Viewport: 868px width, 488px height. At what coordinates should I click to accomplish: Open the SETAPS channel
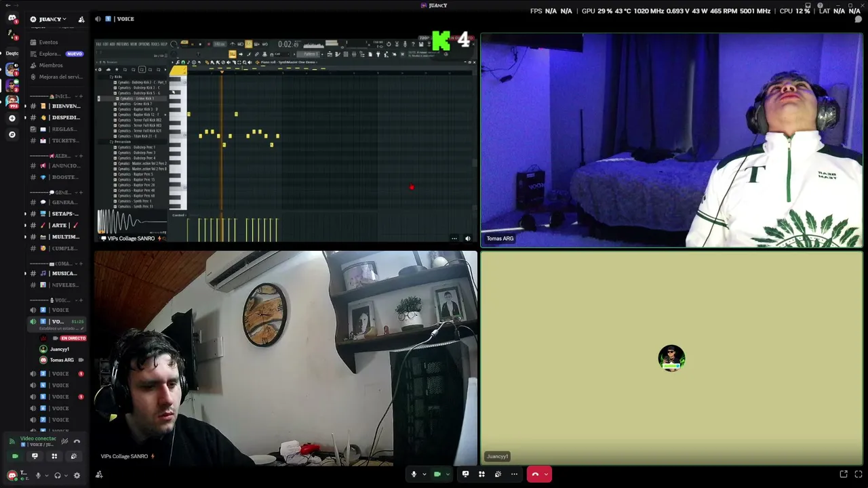coord(57,213)
